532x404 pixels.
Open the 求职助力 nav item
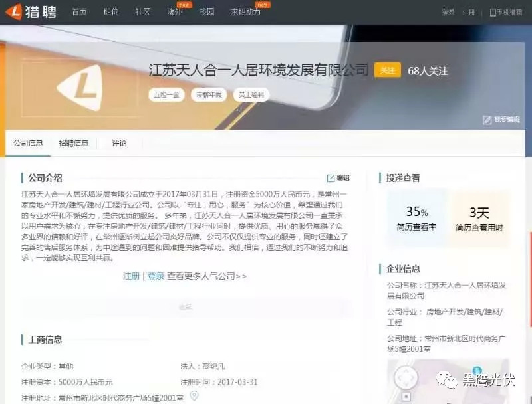pyautogui.click(x=246, y=12)
